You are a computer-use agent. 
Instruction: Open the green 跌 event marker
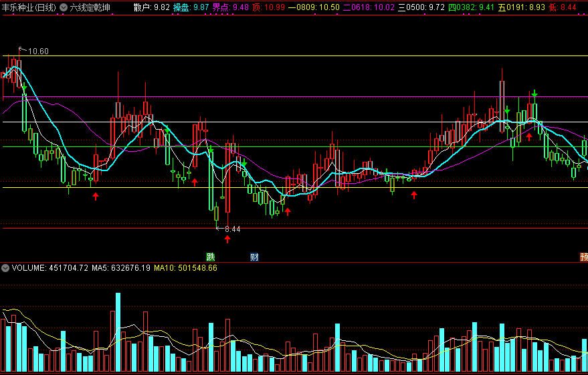(211, 257)
